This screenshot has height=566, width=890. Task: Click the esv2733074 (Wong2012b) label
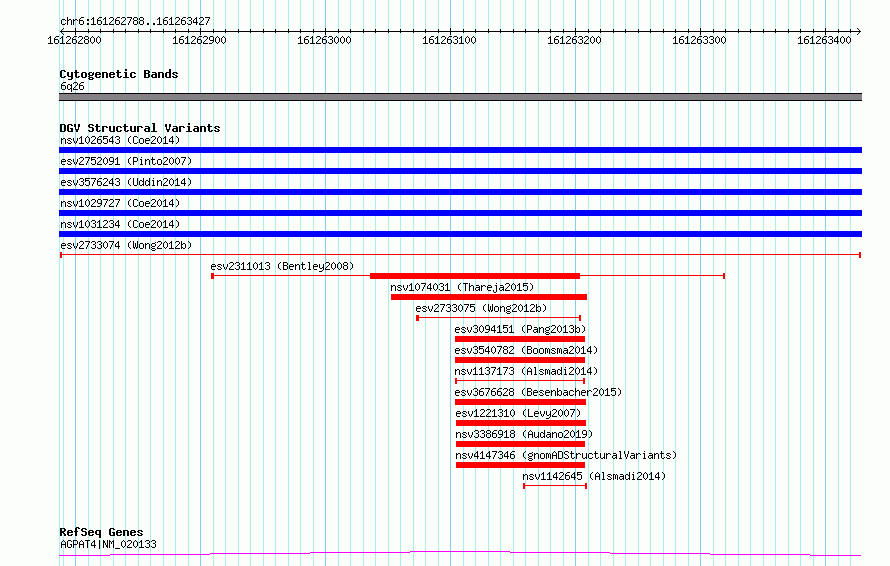[x=126, y=245]
